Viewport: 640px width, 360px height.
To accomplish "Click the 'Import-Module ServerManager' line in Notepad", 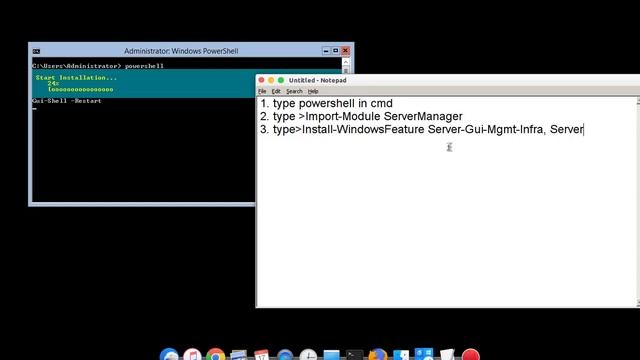I will [361, 116].
